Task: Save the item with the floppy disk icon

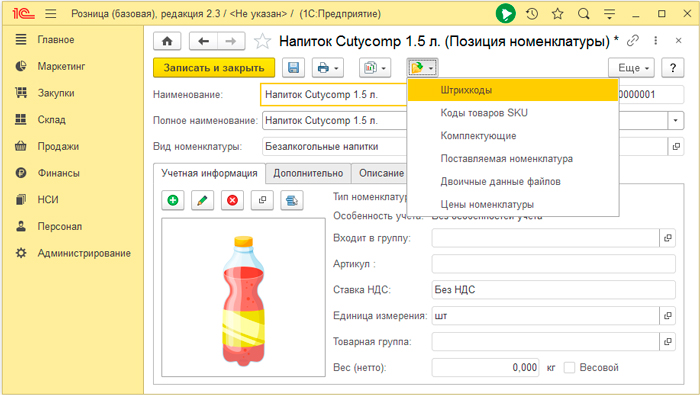Action: (x=293, y=68)
